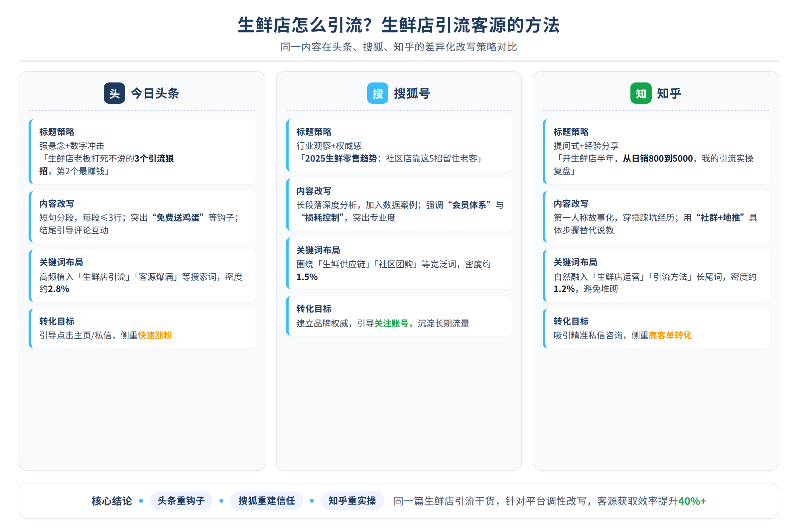Screen dimensions: 798x532
Task: Click the 关键词布局 heading in the 今日头条 column
Action: coord(61,262)
